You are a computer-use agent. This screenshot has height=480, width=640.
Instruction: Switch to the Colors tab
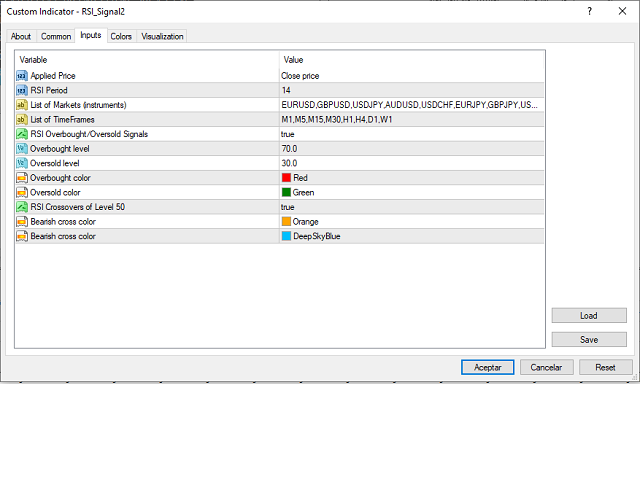pos(121,37)
